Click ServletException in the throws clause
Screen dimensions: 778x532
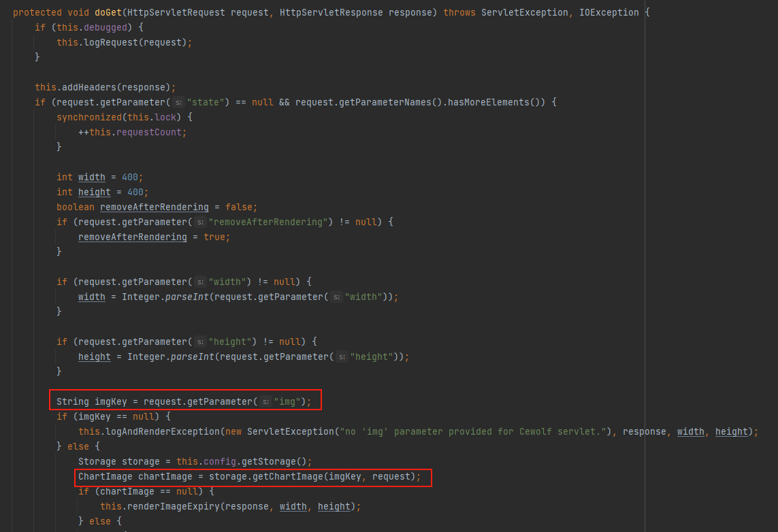(x=525, y=12)
